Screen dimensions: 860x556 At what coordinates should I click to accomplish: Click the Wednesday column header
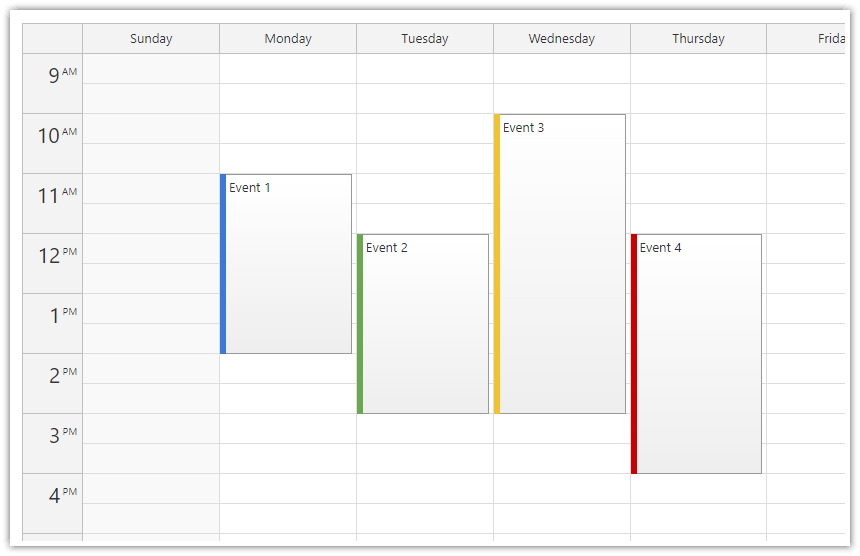(562, 39)
